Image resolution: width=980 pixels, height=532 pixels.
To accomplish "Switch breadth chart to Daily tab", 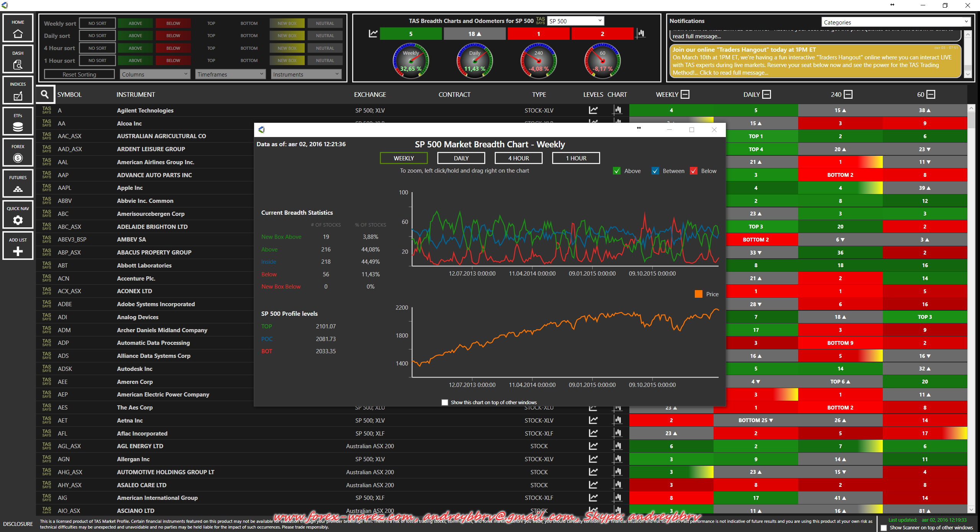I will (x=461, y=158).
